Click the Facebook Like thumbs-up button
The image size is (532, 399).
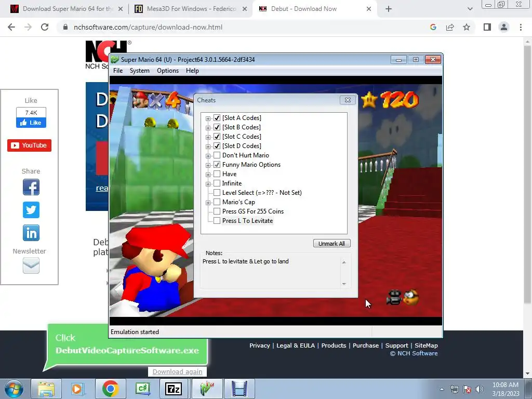coord(31,123)
